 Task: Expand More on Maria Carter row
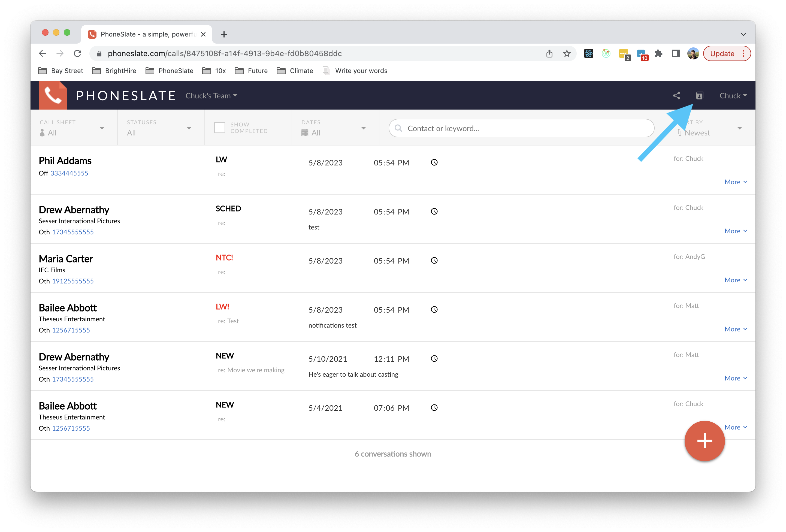736,280
